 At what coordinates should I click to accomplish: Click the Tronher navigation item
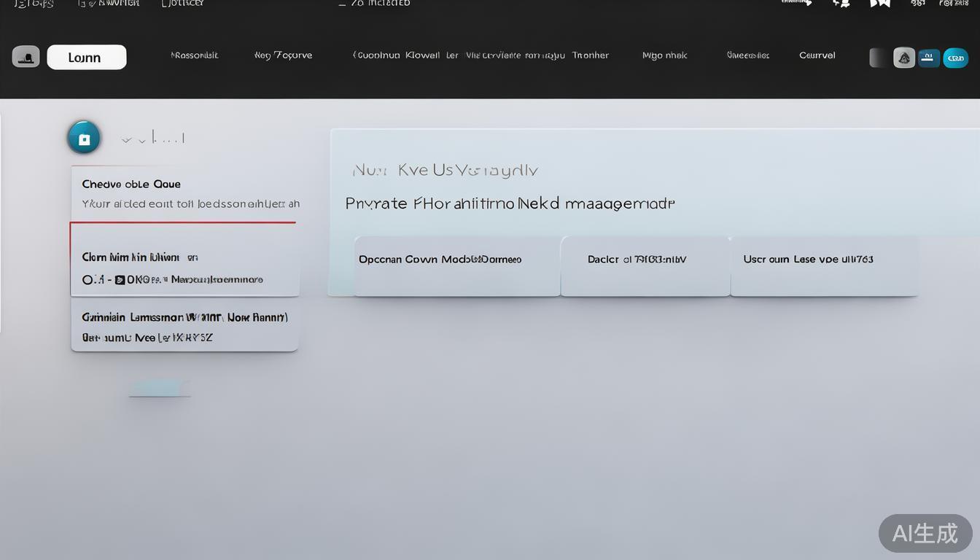coord(590,55)
